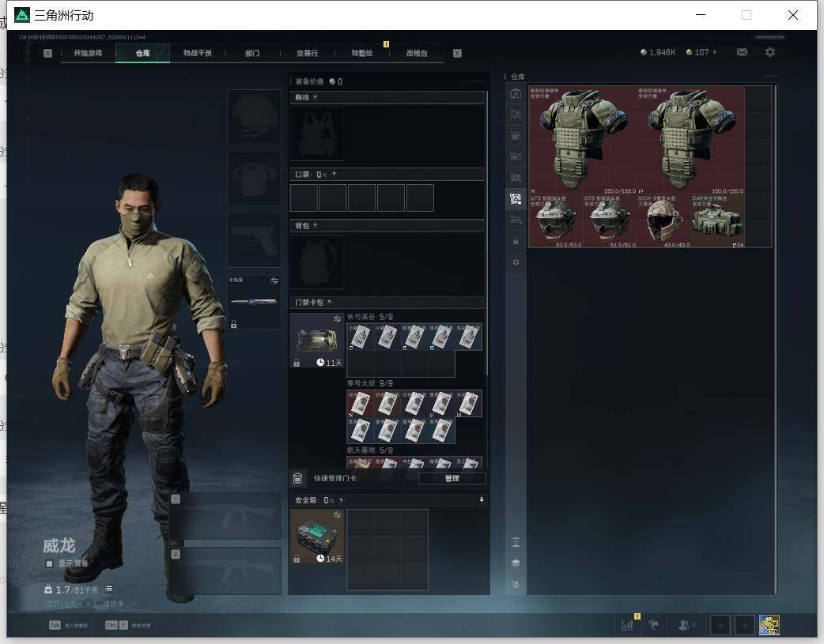Screen dimensions: 824x644
Task: Click the help question mark next to 门禁卡包
Action: tap(330, 302)
